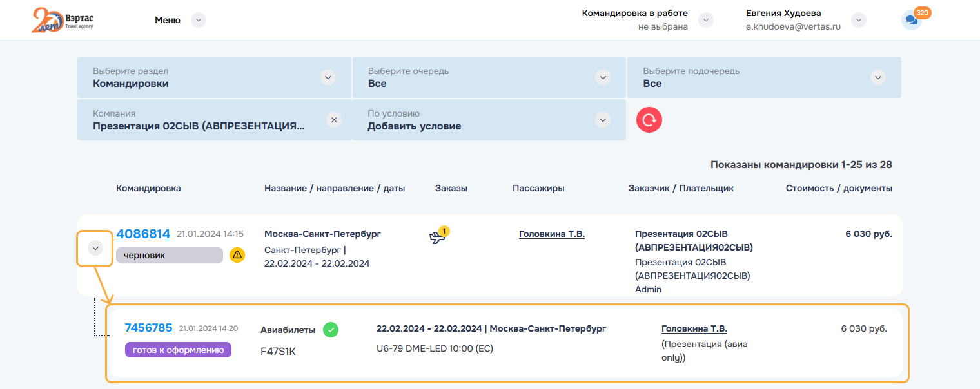Open order number 7456785 link
The height and width of the screenshot is (389, 980).
(x=148, y=328)
